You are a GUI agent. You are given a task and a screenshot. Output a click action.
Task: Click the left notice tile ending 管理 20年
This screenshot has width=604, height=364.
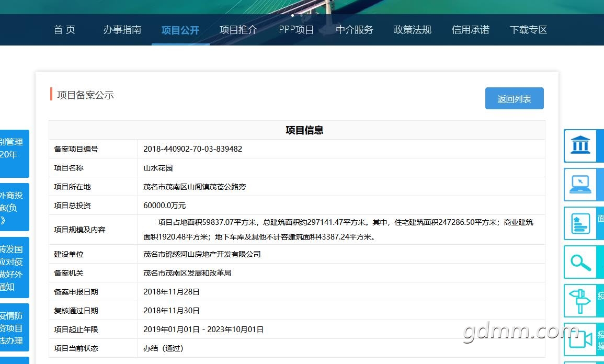pyautogui.click(x=14, y=154)
